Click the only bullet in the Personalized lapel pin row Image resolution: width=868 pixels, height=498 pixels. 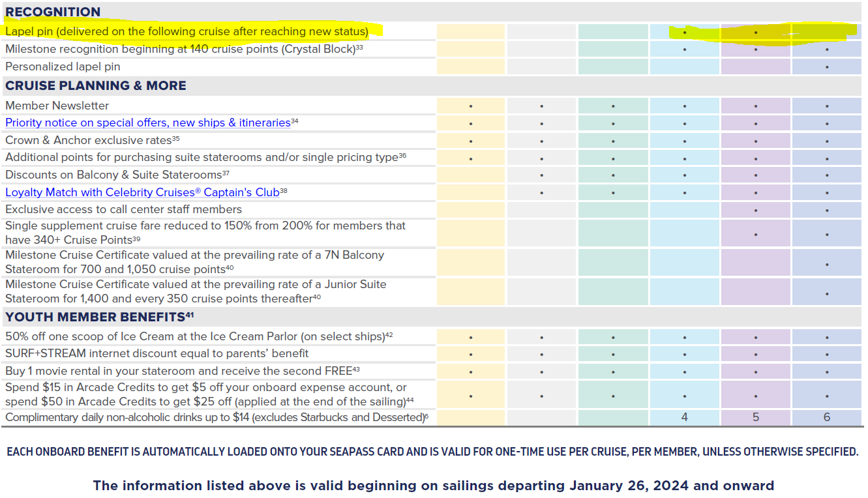click(827, 67)
